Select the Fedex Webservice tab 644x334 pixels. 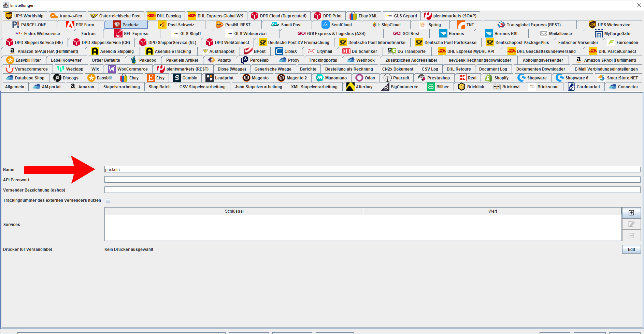[37, 33]
